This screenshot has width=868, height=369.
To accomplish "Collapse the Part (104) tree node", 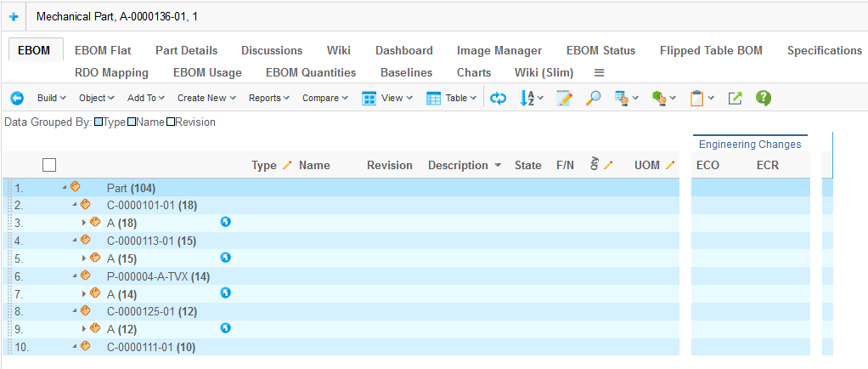I will click(65, 187).
